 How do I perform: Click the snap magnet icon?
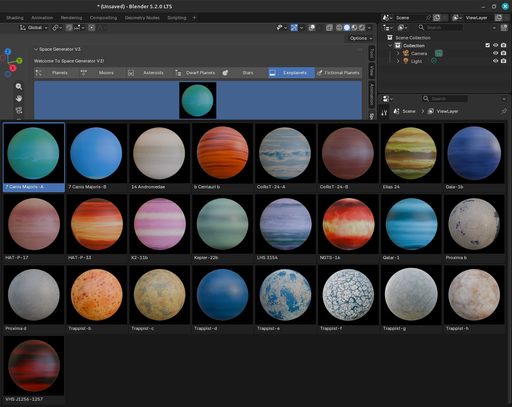click(69, 28)
